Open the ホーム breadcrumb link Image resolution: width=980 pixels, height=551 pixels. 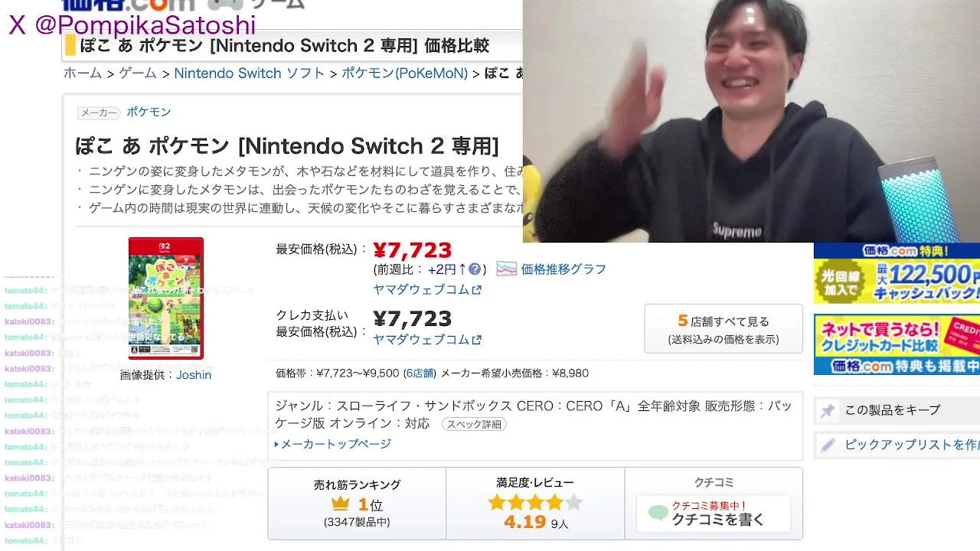click(x=83, y=73)
